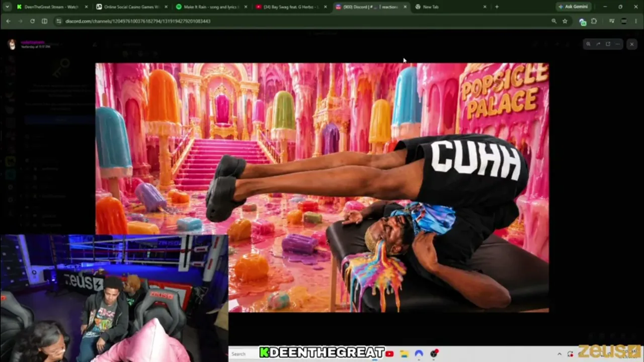Open a new browser tab
The image size is (644, 362).
(x=497, y=7)
